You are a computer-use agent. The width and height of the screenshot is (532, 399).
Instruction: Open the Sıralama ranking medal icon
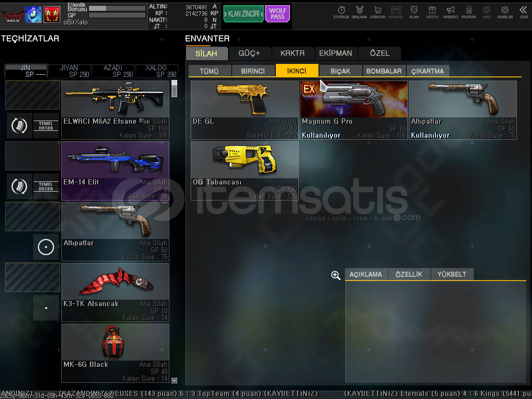tap(360, 12)
